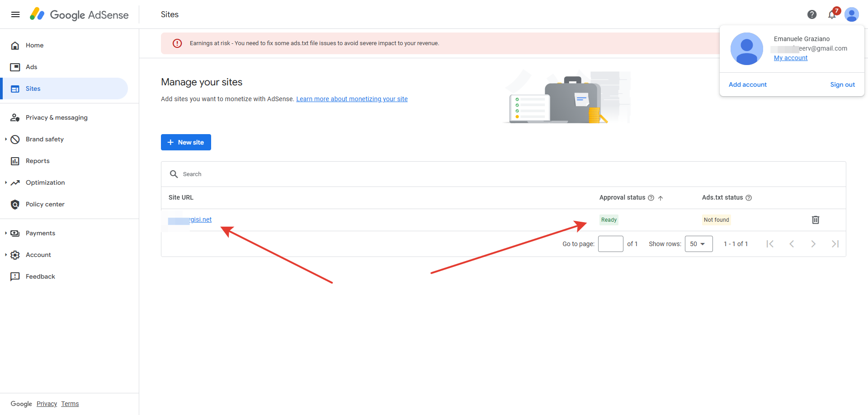This screenshot has height=415, width=868.
Task: Click the Ads.txt status column header
Action: pos(722,197)
